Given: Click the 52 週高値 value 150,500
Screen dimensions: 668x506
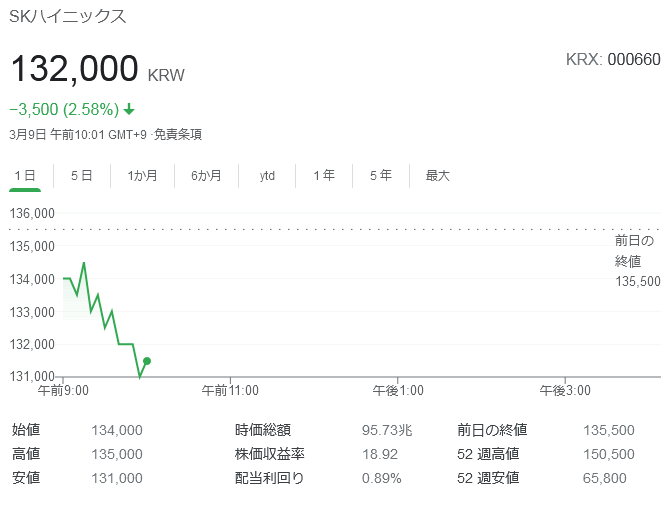Looking at the screenshot, I should tap(608, 454).
